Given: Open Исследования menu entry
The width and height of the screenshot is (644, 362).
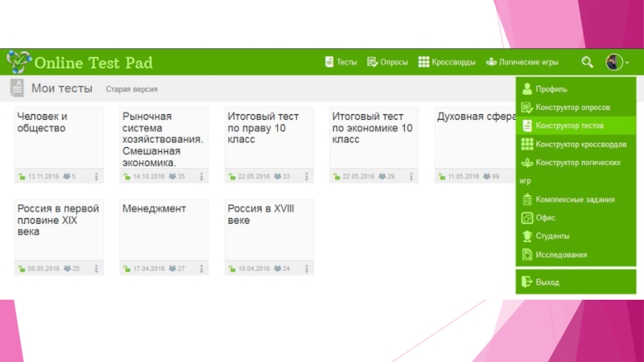Looking at the screenshot, I should [576, 255].
